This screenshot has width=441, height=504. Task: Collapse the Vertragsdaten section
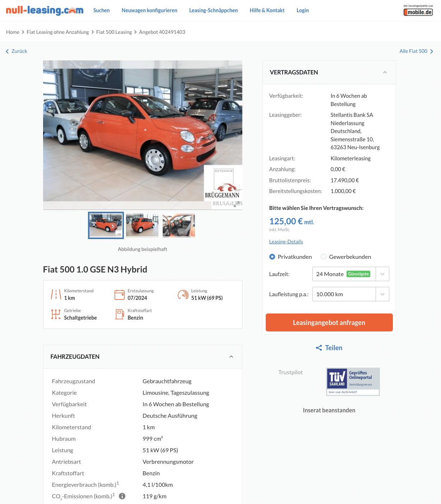pyautogui.click(x=385, y=72)
